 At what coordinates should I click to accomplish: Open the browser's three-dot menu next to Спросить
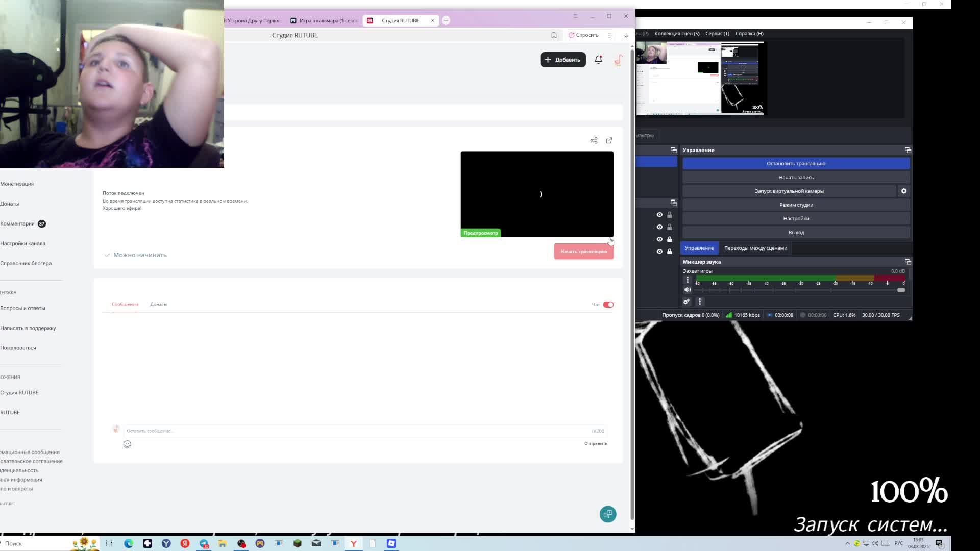tap(609, 35)
